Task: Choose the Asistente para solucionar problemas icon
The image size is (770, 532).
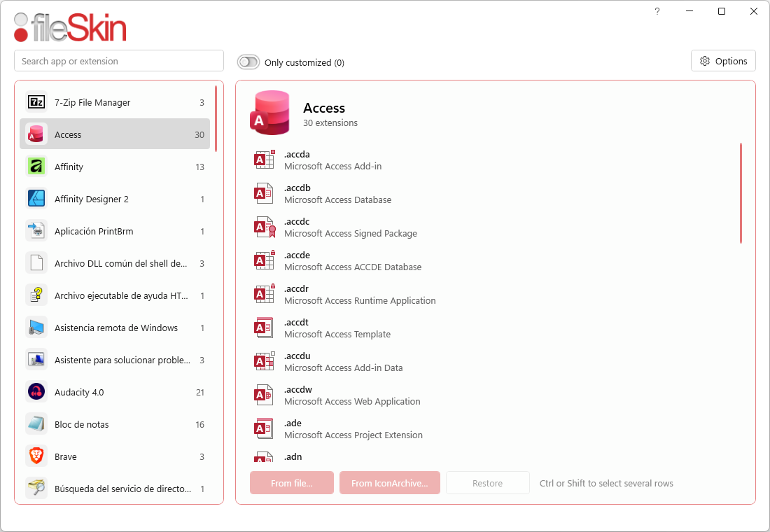Action: click(36, 360)
